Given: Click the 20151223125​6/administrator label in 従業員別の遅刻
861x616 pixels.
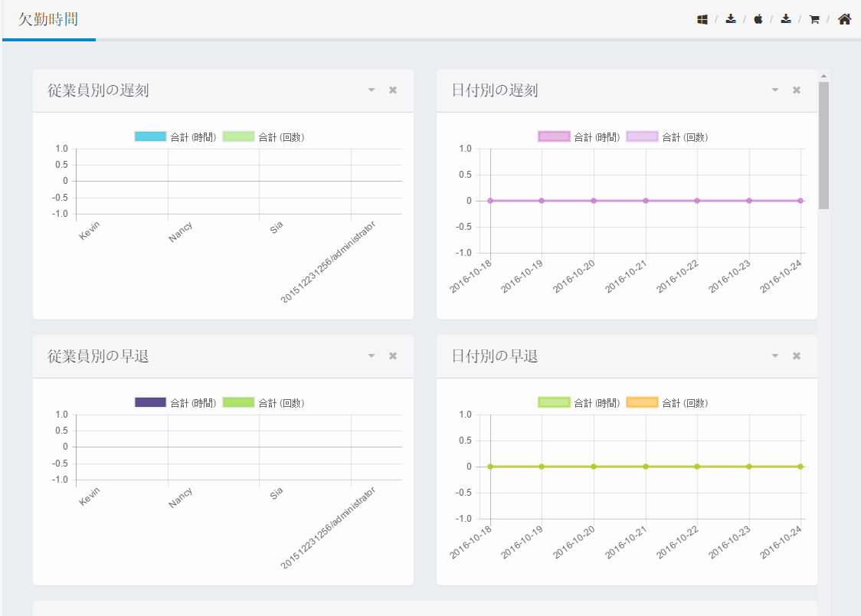Looking at the screenshot, I should (329, 262).
